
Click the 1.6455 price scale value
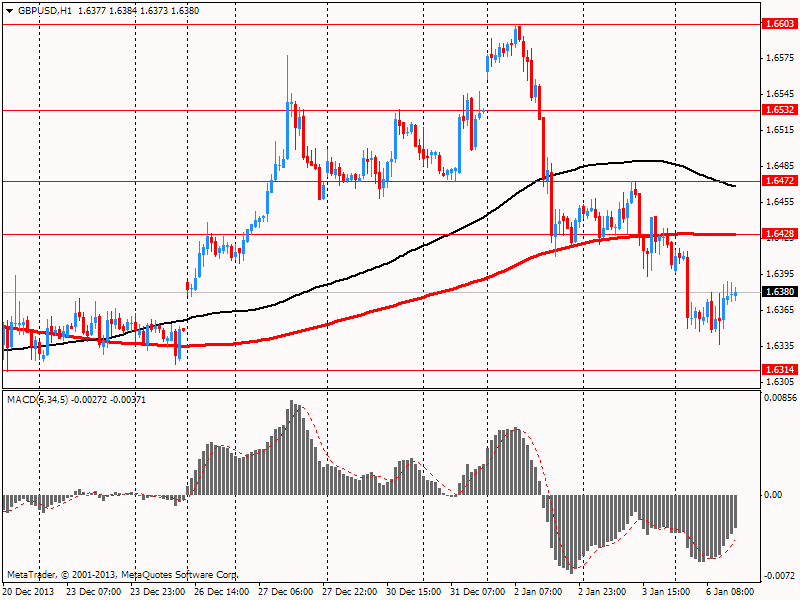pos(781,202)
